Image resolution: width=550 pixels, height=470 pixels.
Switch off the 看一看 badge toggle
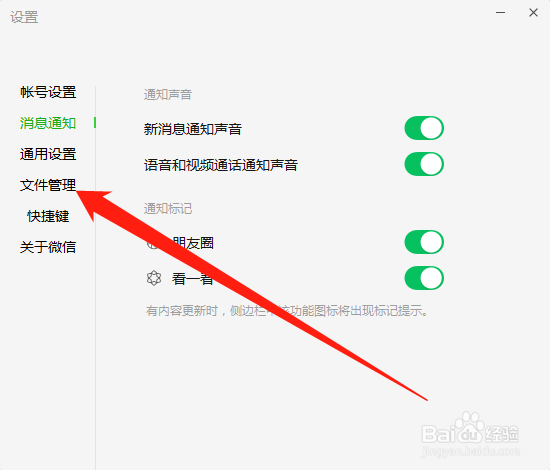[x=424, y=278]
